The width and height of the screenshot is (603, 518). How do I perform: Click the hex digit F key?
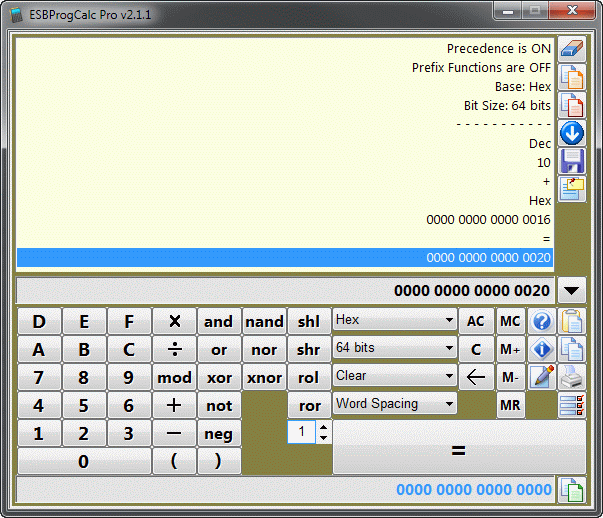coord(129,321)
